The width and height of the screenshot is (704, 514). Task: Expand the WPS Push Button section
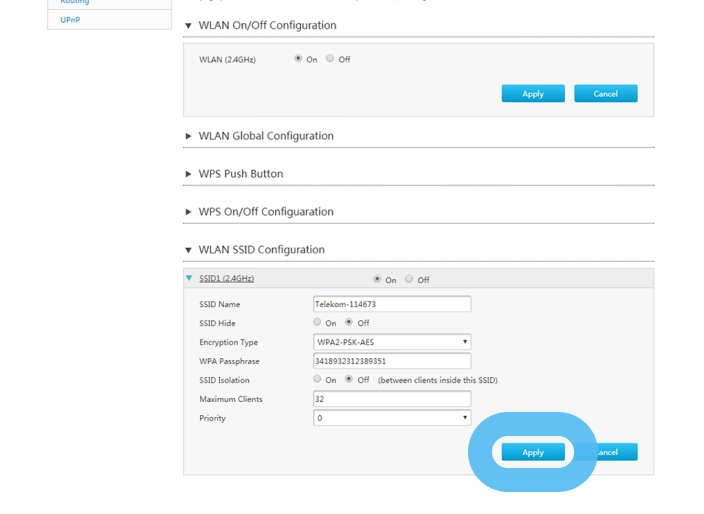point(188,174)
